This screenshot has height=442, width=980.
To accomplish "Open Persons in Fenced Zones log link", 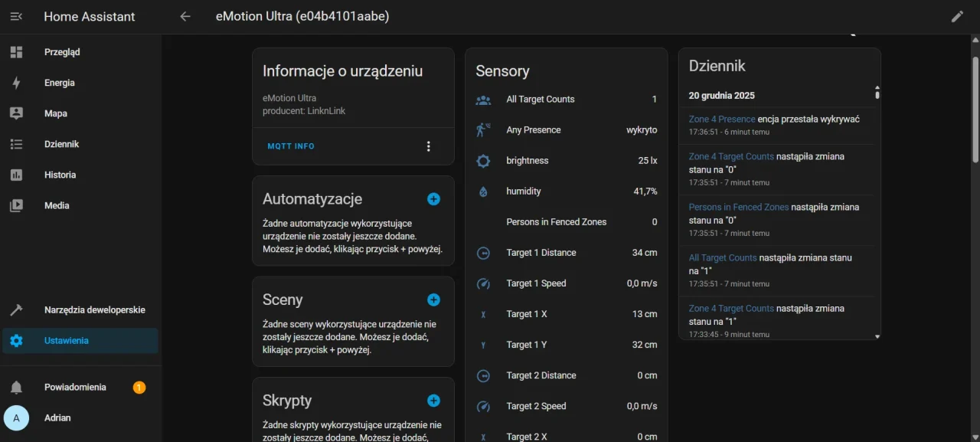I will pyautogui.click(x=738, y=207).
